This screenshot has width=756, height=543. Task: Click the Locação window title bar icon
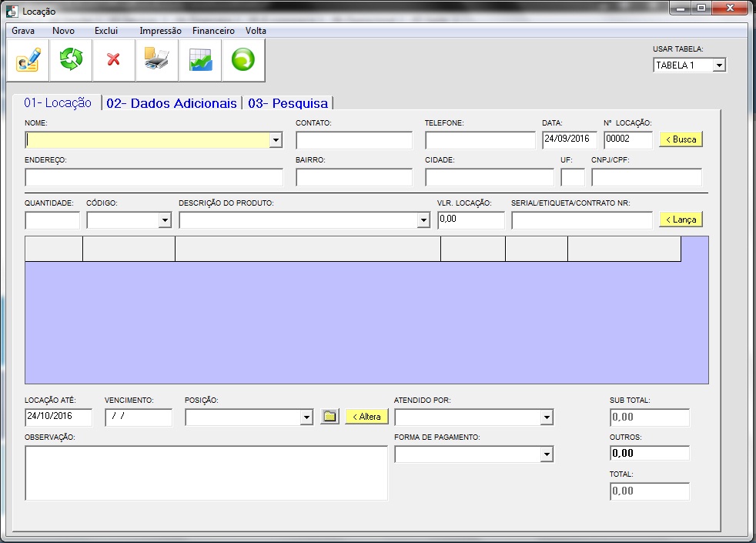tap(12, 12)
